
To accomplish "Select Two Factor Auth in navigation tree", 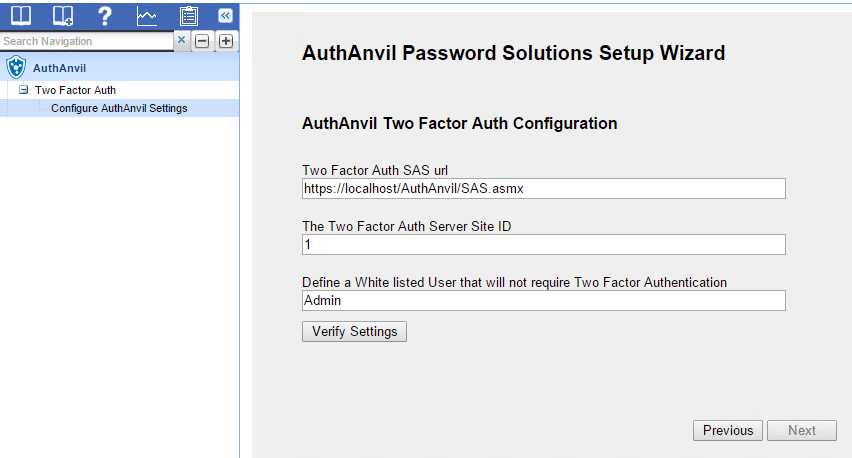I will 75,90.
